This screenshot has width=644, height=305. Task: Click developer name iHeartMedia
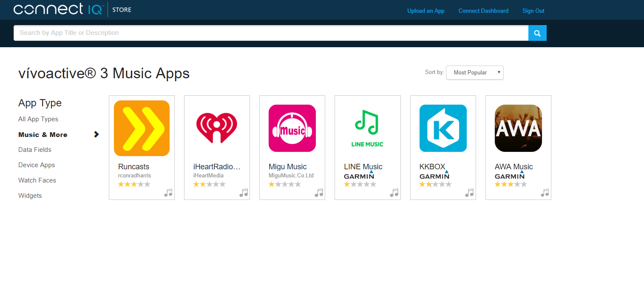[x=208, y=175]
